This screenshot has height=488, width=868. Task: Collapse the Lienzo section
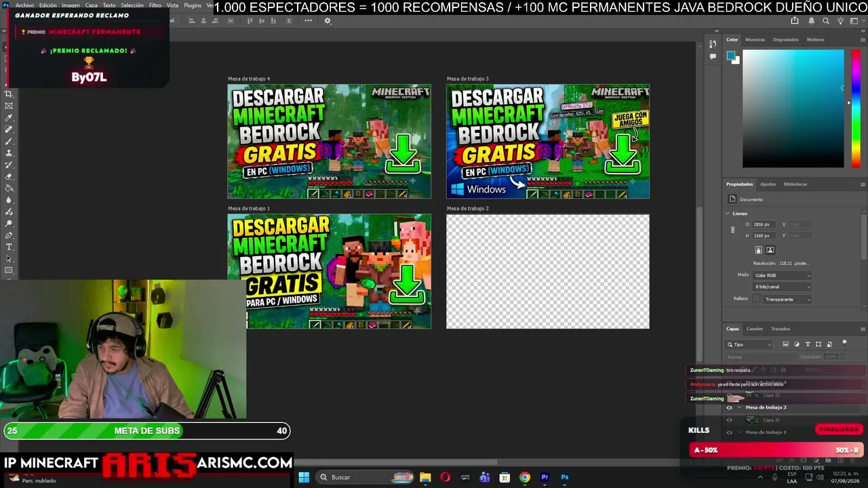pos(728,213)
